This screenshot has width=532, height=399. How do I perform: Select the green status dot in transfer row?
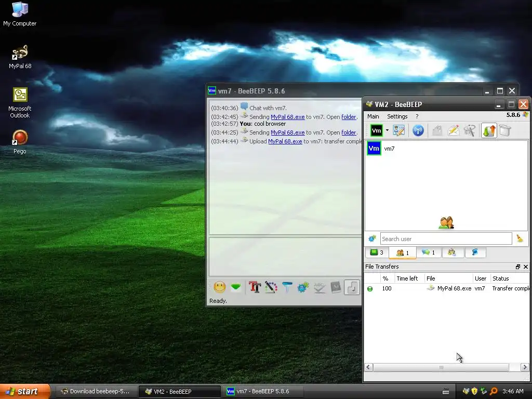(x=370, y=289)
